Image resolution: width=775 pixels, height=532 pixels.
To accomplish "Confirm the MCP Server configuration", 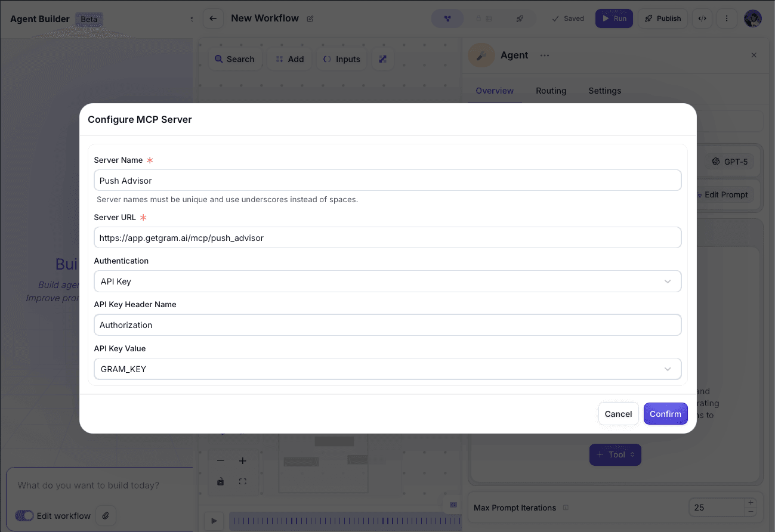I will (x=665, y=413).
